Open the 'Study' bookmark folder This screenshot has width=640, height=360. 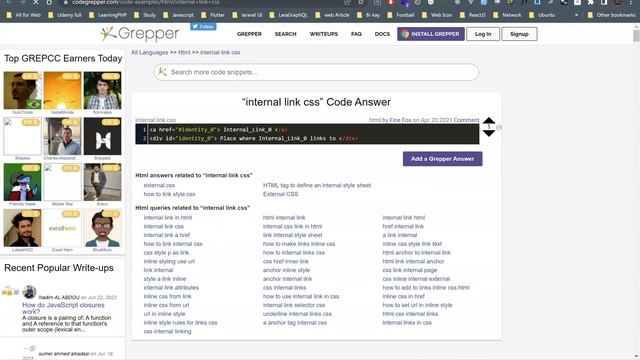click(145, 15)
